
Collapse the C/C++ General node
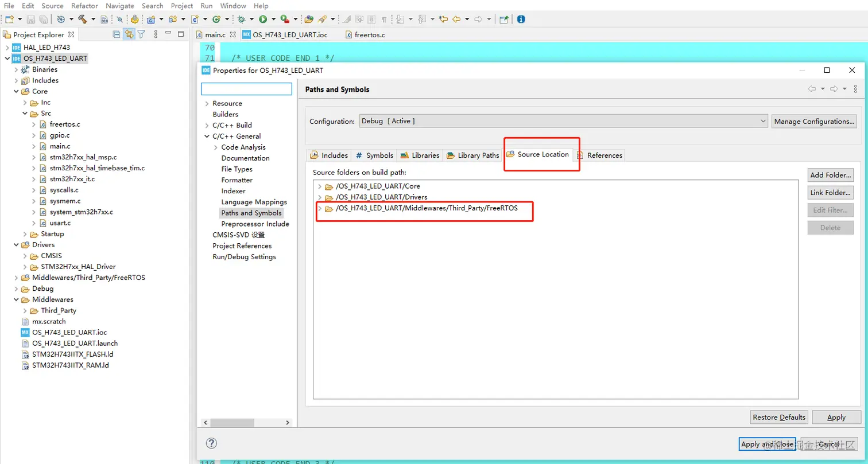207,137
